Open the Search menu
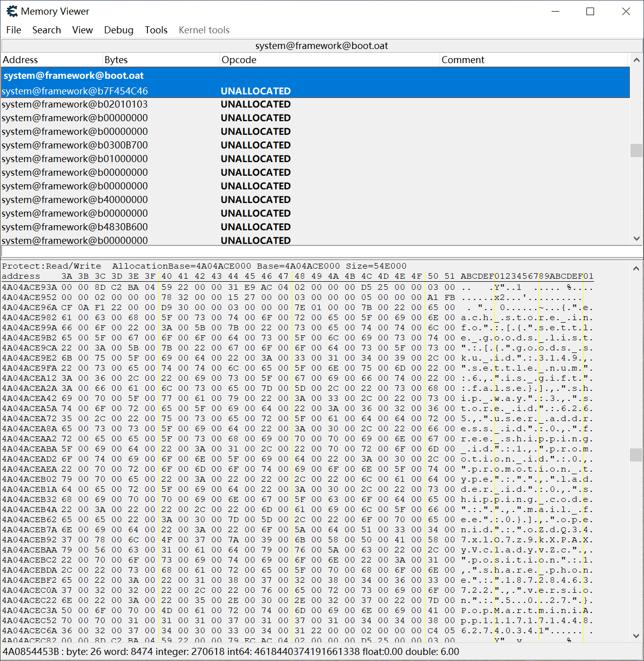The height and width of the screenshot is (661, 644). coord(46,30)
